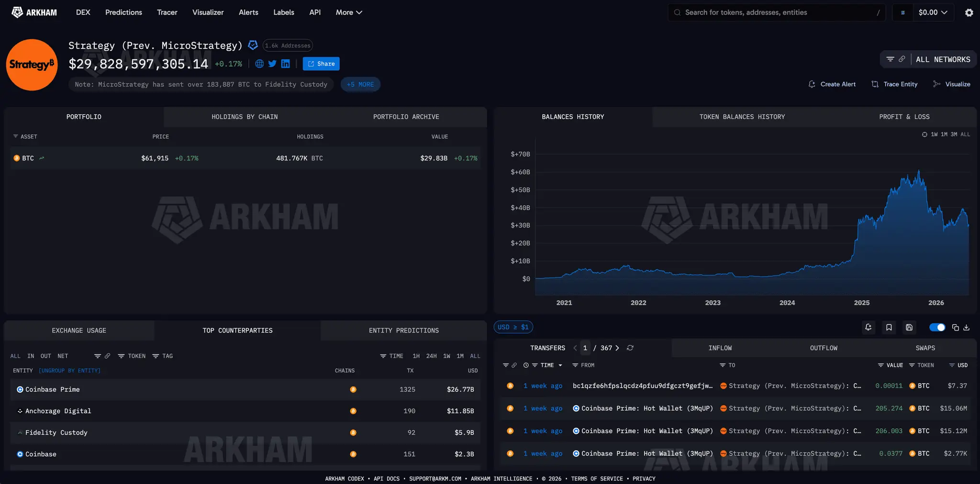The height and width of the screenshot is (484, 980).
Task: Set counterparties time range to 24H
Action: (431, 356)
